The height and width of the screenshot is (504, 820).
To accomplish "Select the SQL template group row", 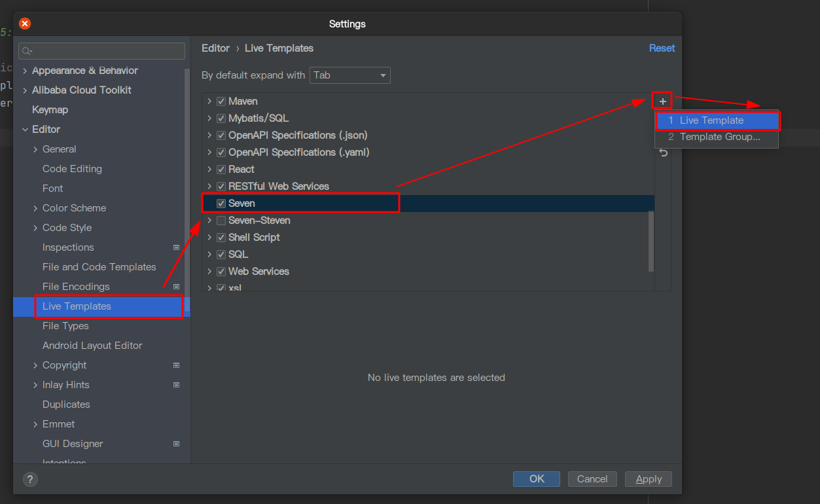I will coord(428,255).
